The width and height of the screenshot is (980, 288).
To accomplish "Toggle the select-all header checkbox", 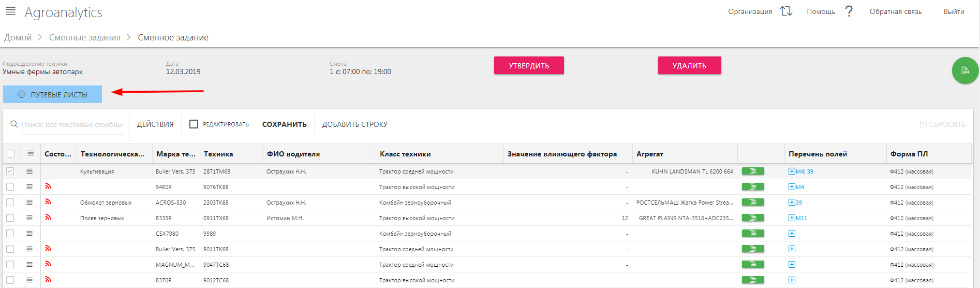I will [10, 153].
